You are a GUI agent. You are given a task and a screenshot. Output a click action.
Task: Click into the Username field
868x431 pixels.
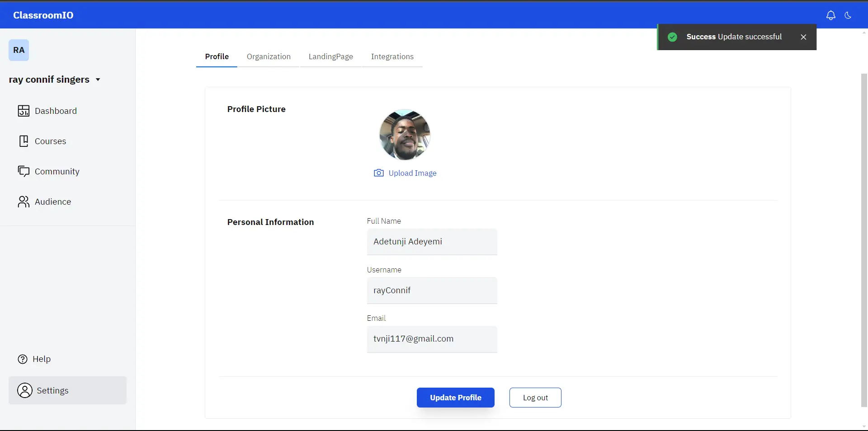tap(432, 290)
